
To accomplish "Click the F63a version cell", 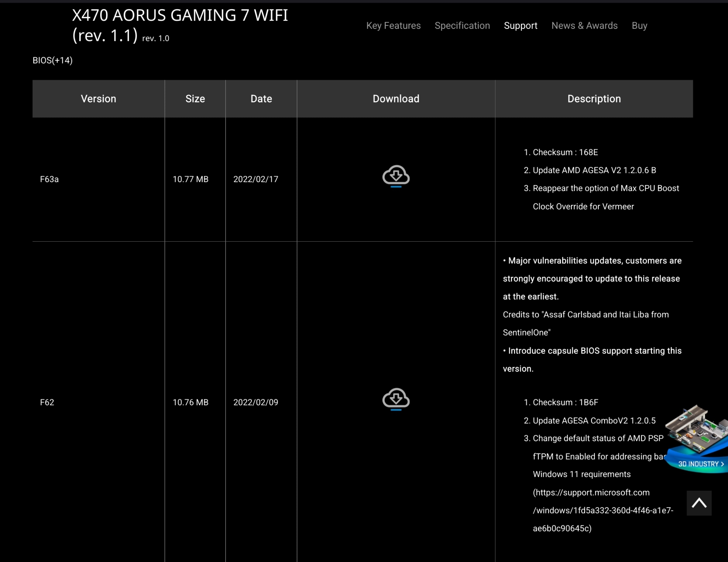I will point(49,179).
